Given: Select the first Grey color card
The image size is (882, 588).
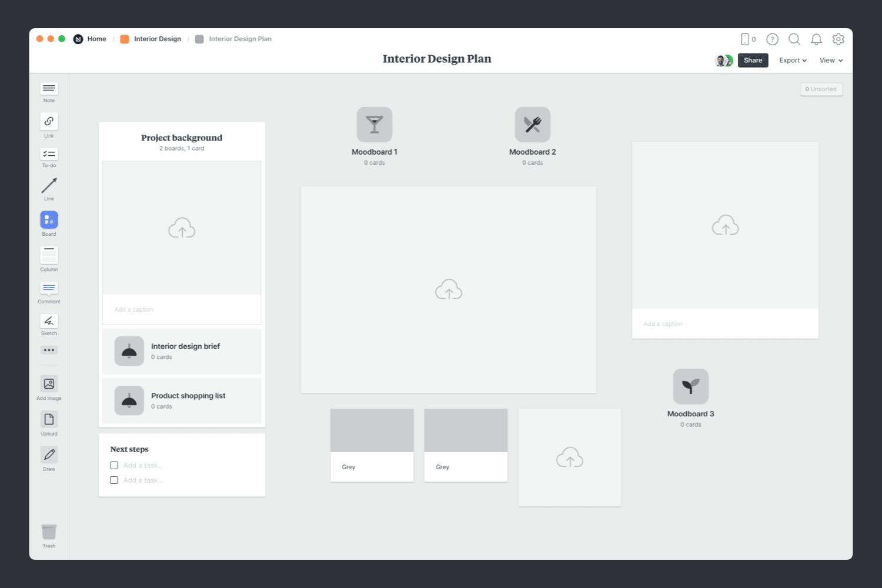Looking at the screenshot, I should pyautogui.click(x=372, y=444).
